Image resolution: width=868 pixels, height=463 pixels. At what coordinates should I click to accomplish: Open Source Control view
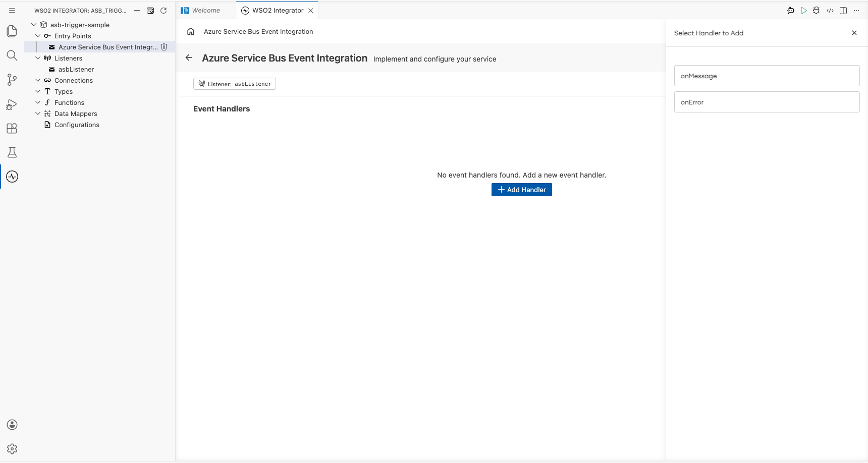coord(12,80)
